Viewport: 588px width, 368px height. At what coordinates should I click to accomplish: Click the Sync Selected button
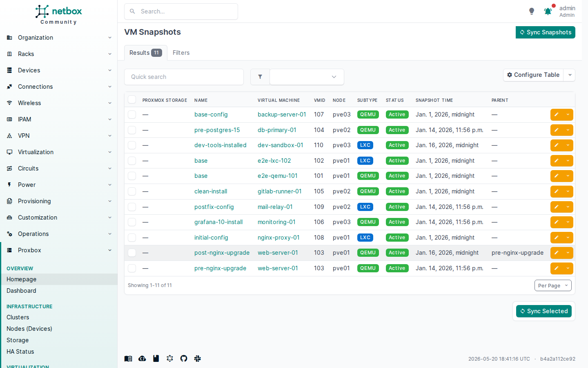[x=544, y=311]
